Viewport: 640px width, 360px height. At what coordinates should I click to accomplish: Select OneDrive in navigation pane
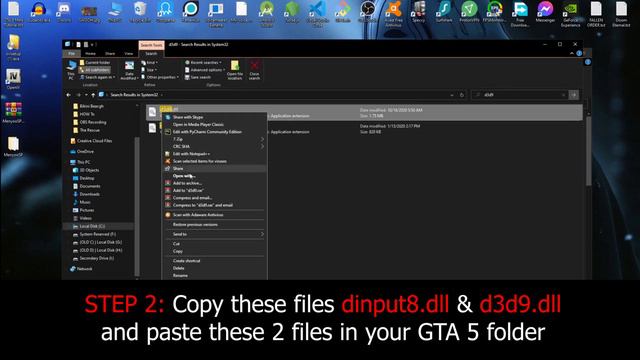82,151
